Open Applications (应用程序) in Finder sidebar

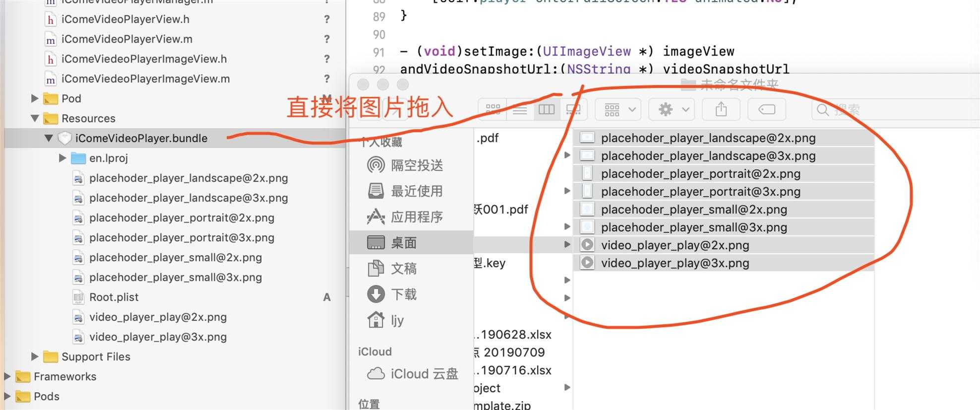coord(405,217)
